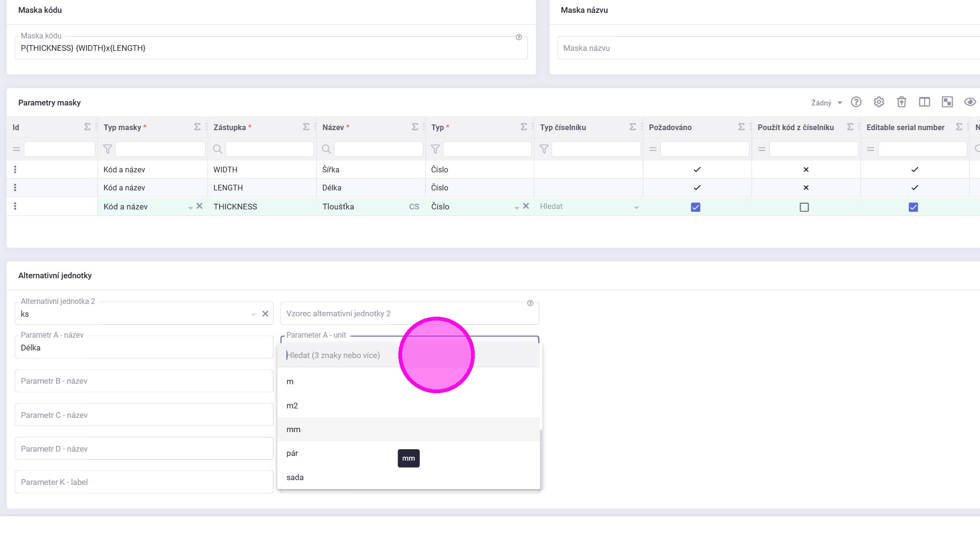Clear the Kód a název selection X
Image resolution: width=980 pixels, height=548 pixels.
click(199, 206)
